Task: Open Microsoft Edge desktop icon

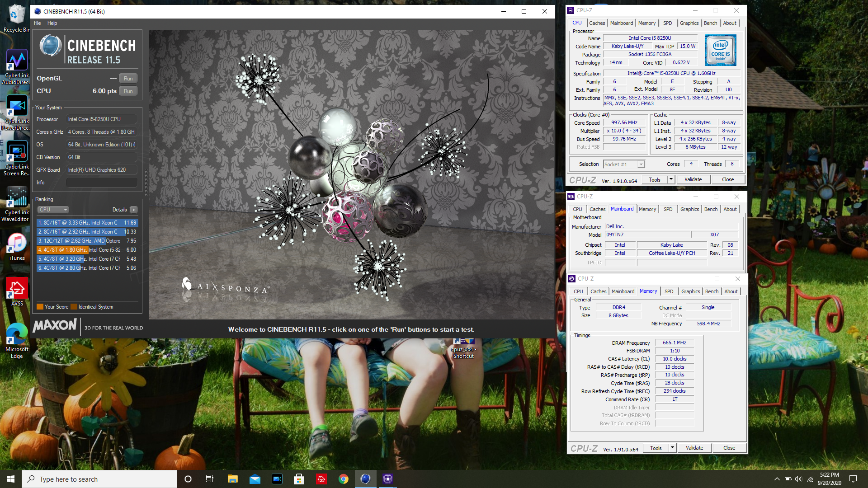Action: tap(17, 341)
